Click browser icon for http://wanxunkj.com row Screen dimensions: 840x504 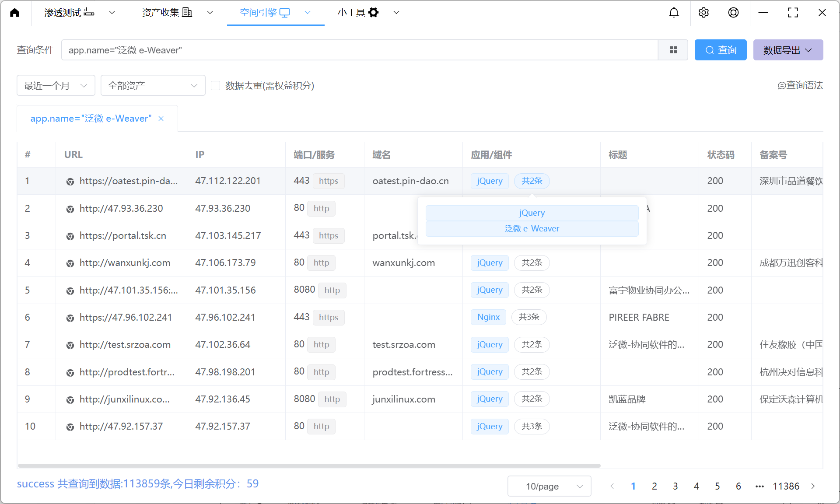pyautogui.click(x=70, y=263)
